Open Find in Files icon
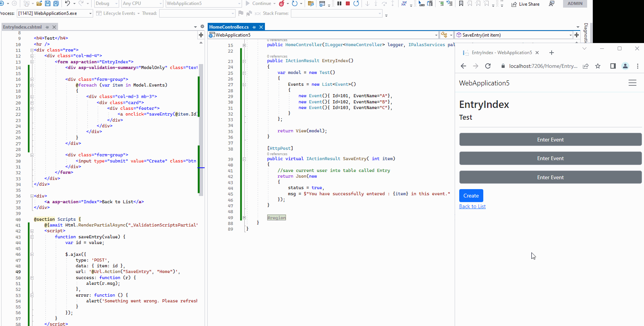The width and height of the screenshot is (644, 326). 311,3
